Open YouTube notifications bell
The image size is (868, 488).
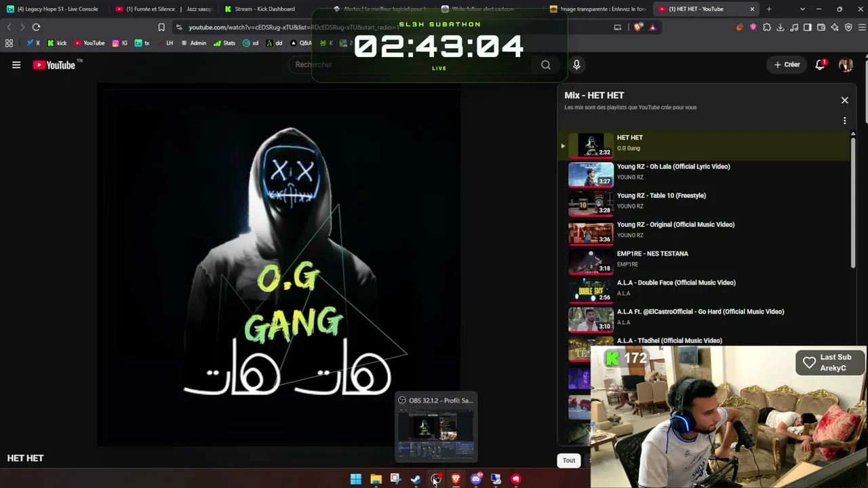click(x=820, y=64)
